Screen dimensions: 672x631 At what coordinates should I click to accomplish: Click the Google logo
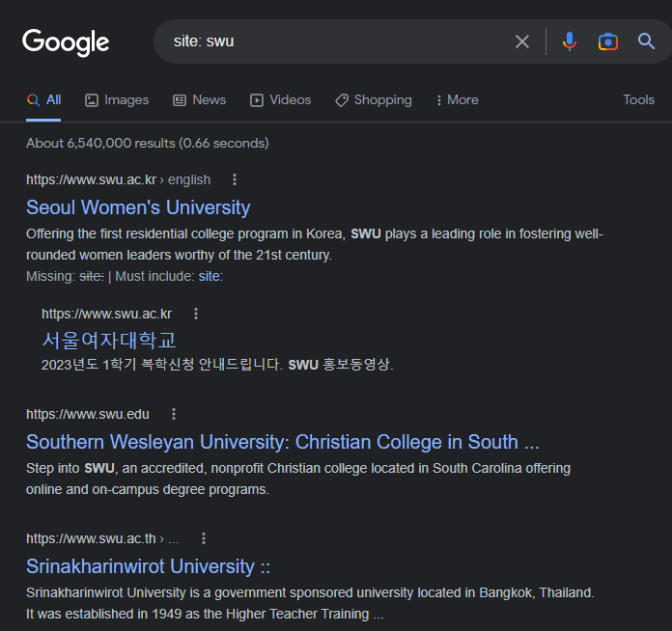click(x=66, y=42)
